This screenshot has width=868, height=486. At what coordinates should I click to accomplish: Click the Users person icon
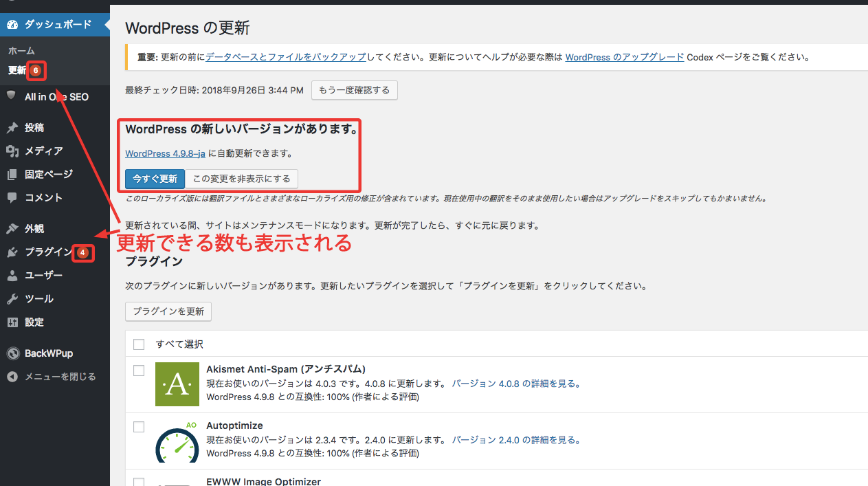click(x=12, y=275)
